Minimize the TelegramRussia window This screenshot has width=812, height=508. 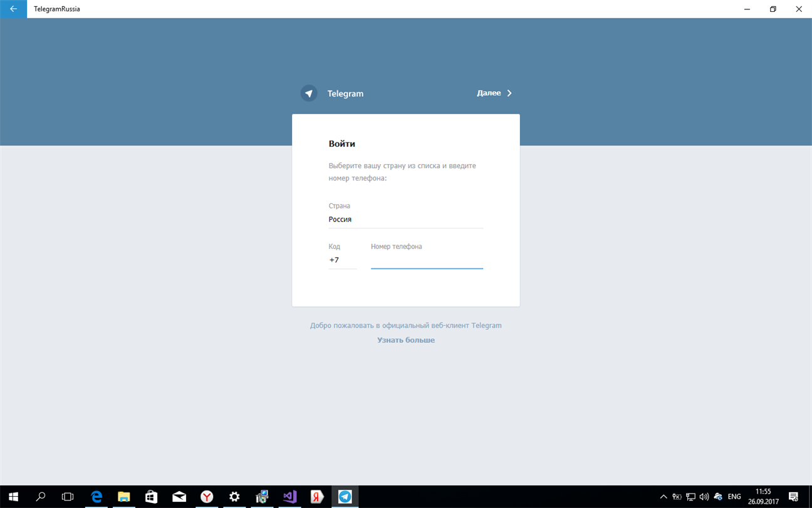(747, 9)
